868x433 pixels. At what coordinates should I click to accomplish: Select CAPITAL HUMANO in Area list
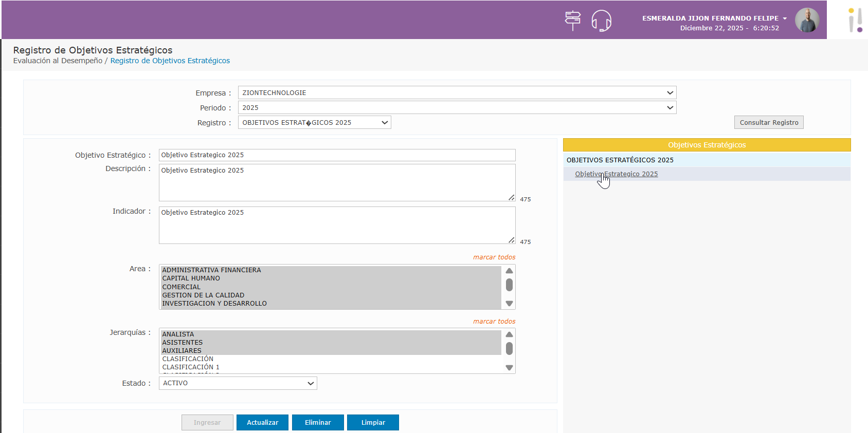(x=331, y=278)
